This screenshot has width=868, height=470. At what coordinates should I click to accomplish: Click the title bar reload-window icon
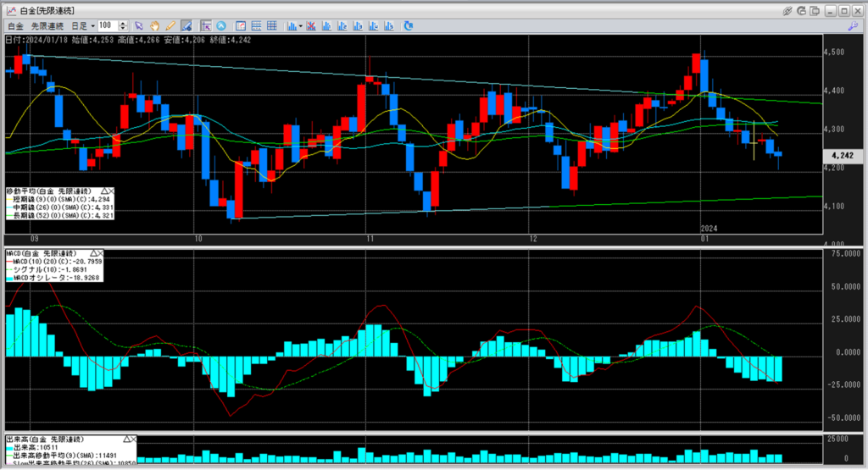[801, 10]
